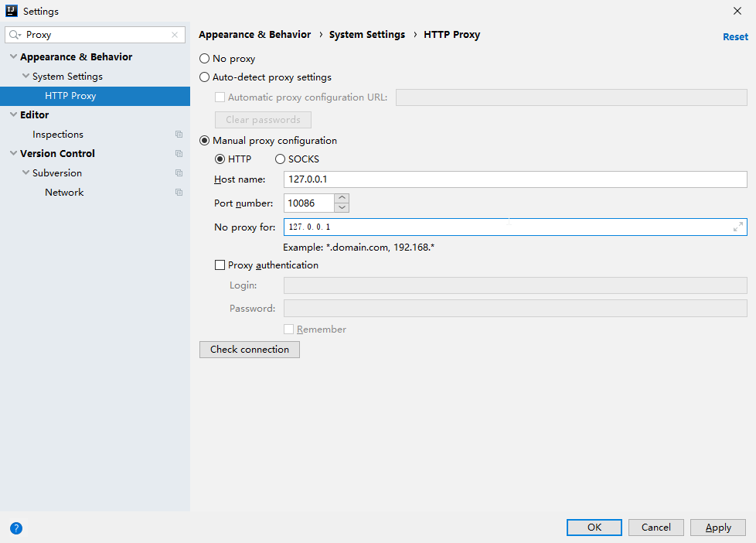Image resolution: width=756 pixels, height=543 pixels.
Task: Decrease port number with down arrow
Action: [342, 208]
